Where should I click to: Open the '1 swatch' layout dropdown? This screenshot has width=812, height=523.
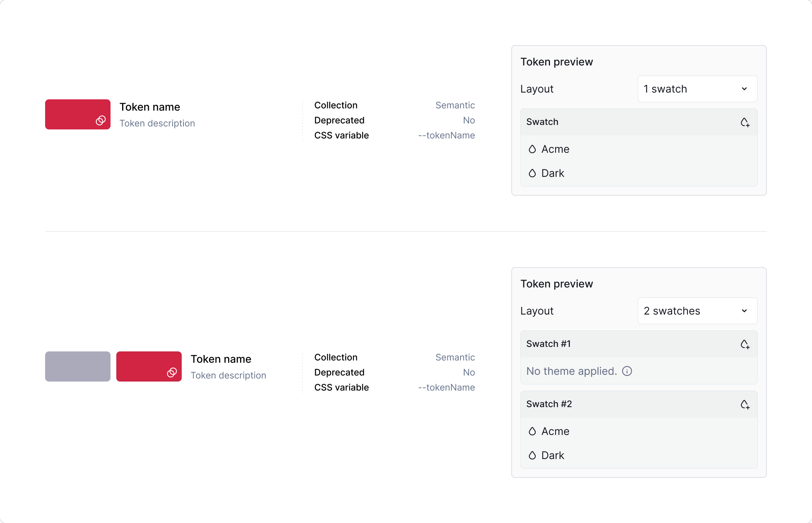pos(697,89)
